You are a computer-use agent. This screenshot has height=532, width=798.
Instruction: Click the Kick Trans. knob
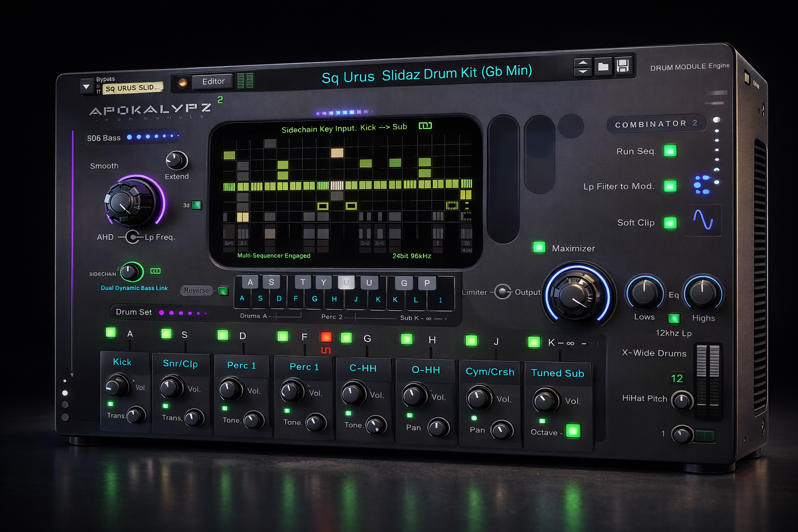(x=136, y=415)
